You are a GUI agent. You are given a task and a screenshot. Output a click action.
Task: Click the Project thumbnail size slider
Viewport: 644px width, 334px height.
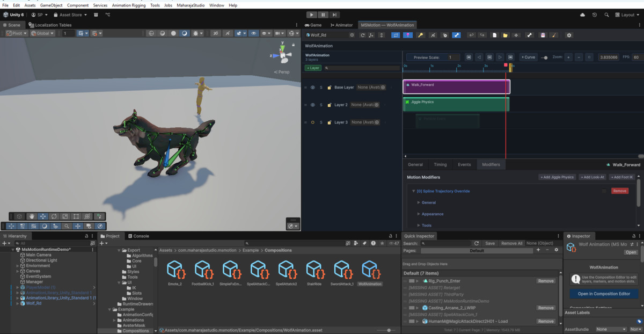click(389, 330)
